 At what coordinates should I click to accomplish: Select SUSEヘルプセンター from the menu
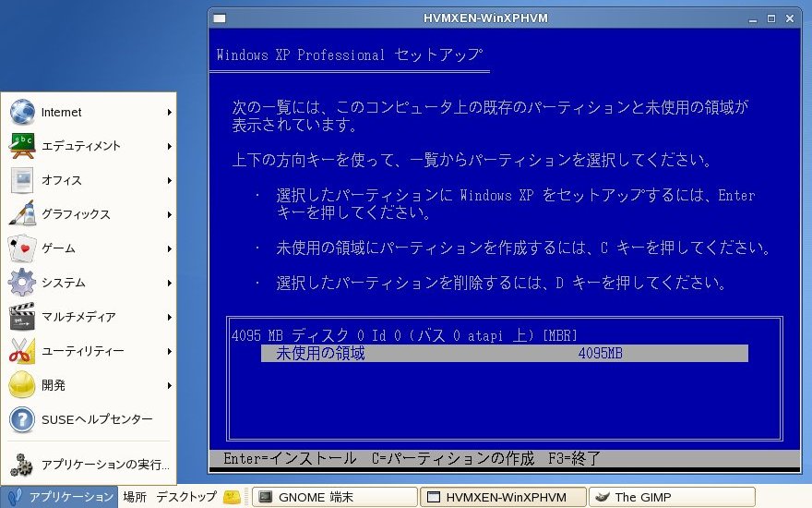click(89, 420)
